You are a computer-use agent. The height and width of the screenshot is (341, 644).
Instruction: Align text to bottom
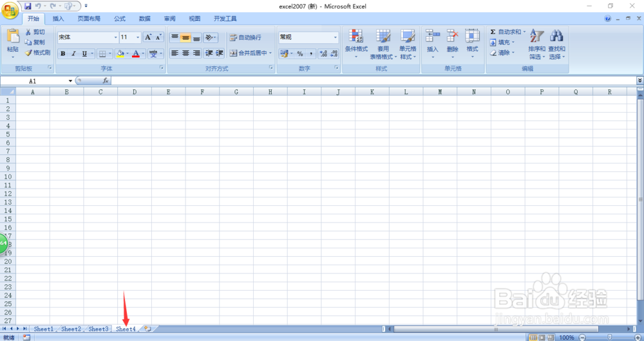[x=196, y=37]
